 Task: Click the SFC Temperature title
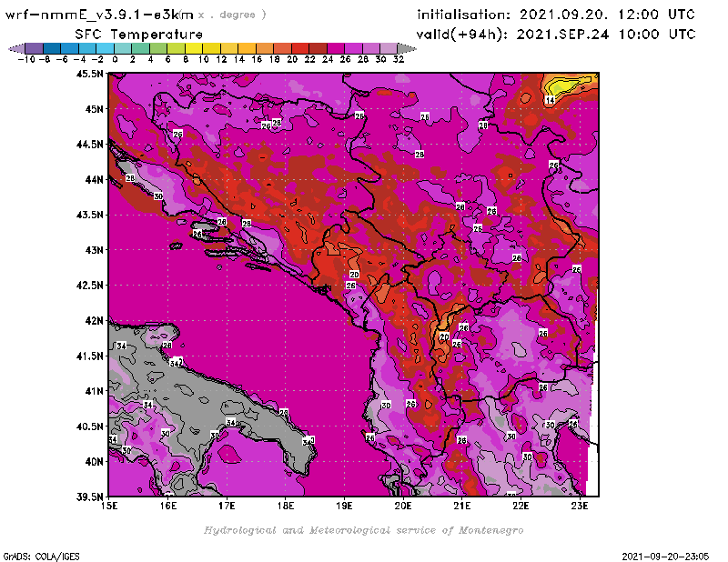(x=138, y=34)
